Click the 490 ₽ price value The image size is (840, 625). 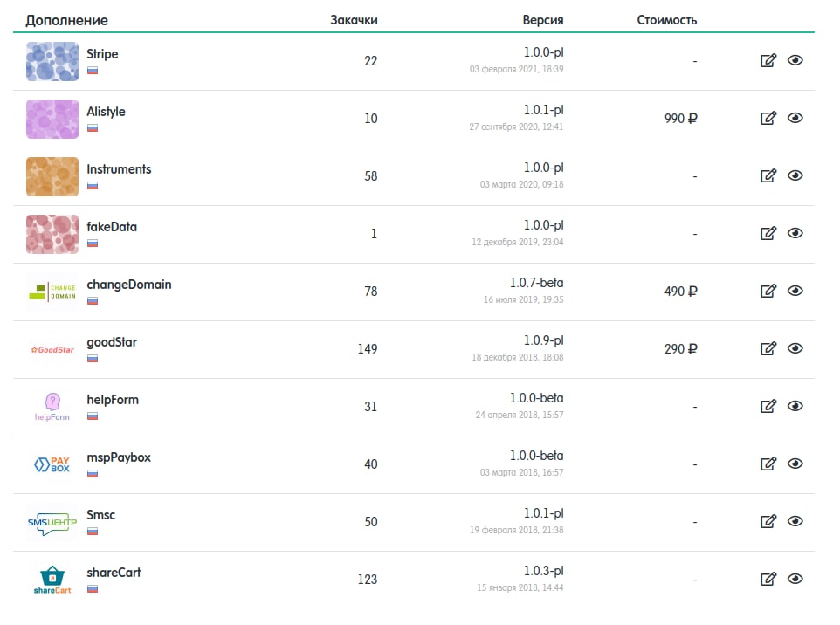click(681, 292)
